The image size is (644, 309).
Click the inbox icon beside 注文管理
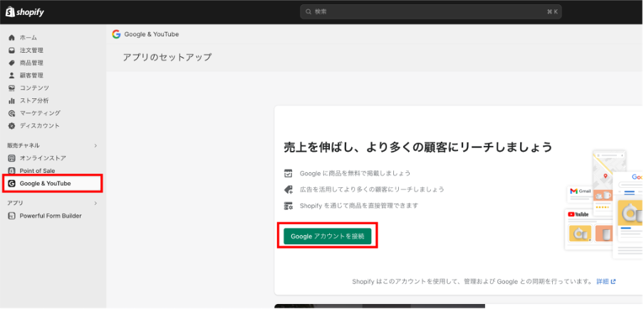11,51
